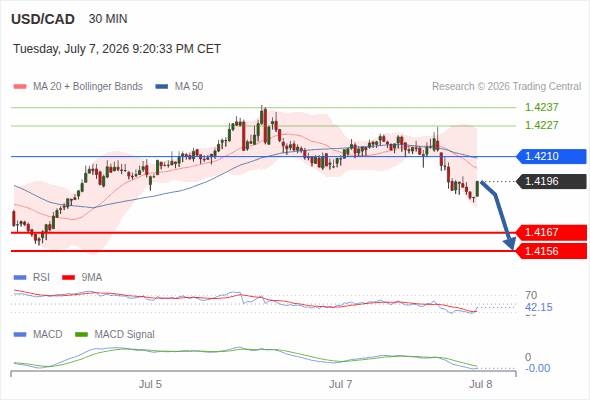Viewport: 590px width, 400px height.
Task: Click the blue 1.4210 pivot price tag
Action: pyautogui.click(x=551, y=156)
